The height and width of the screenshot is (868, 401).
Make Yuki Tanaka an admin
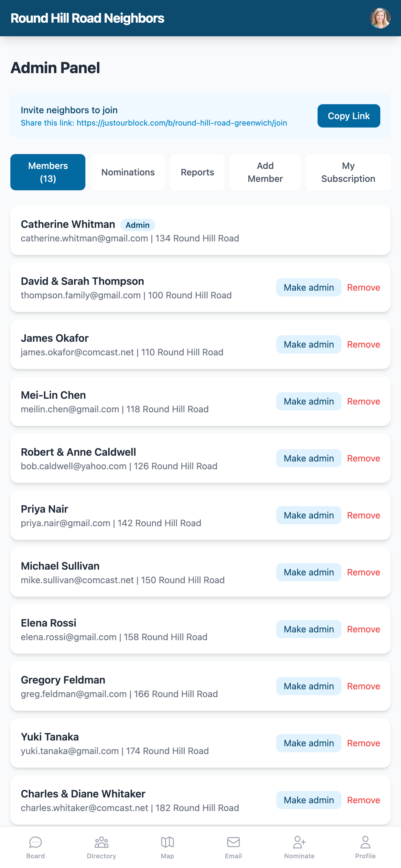[x=309, y=743]
